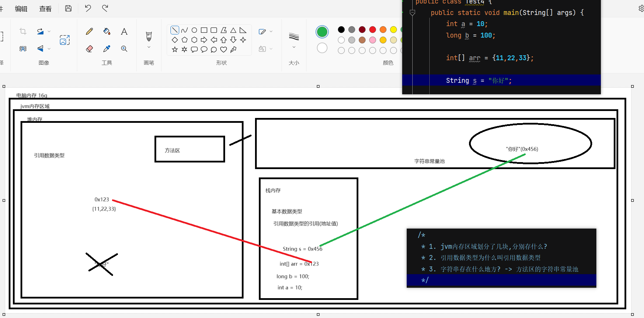
Task: Select the Down arrow shape
Action: (233, 40)
